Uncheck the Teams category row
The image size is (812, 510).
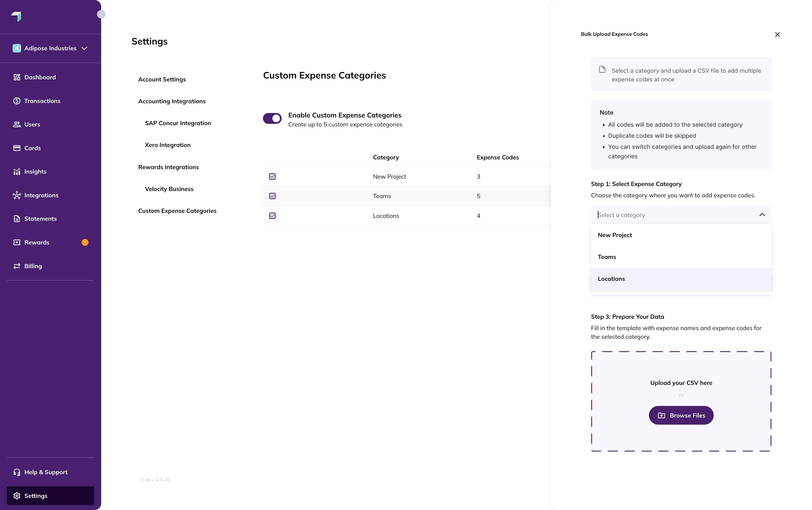tap(272, 196)
